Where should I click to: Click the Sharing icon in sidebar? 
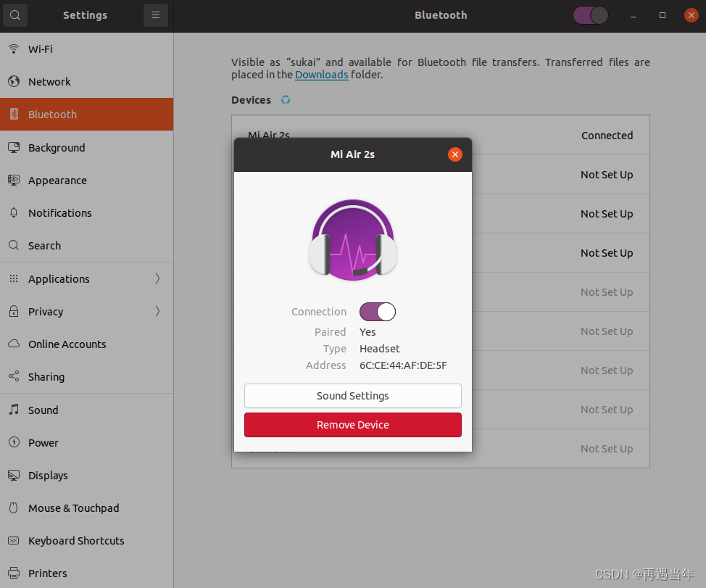[x=14, y=376]
